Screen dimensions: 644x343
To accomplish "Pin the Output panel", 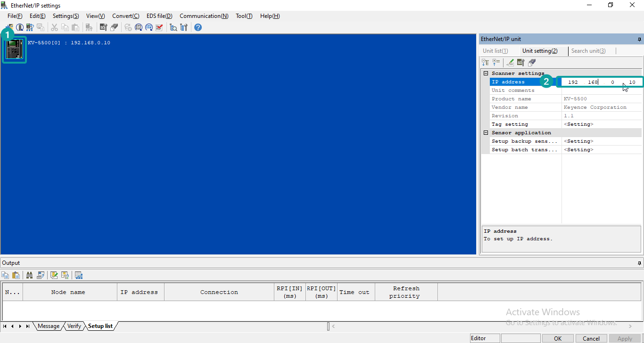I will pyautogui.click(x=640, y=263).
